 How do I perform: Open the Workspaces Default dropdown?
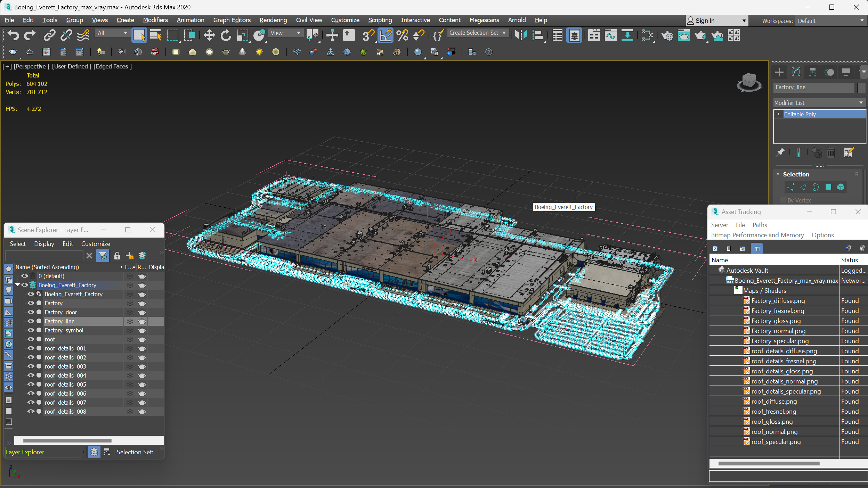[830, 21]
